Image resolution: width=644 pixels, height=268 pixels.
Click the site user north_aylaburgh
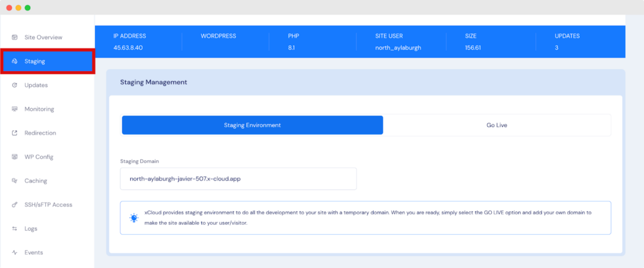(399, 48)
